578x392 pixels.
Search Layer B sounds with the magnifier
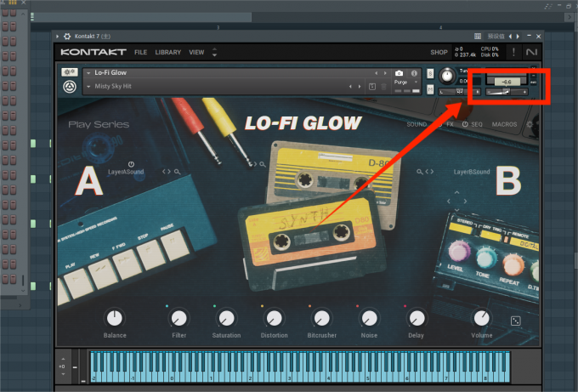click(x=420, y=172)
